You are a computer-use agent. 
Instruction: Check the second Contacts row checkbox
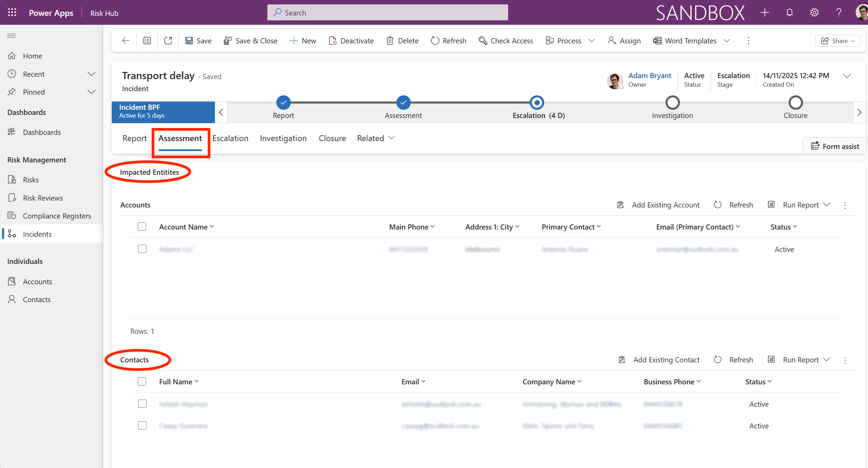click(x=142, y=425)
